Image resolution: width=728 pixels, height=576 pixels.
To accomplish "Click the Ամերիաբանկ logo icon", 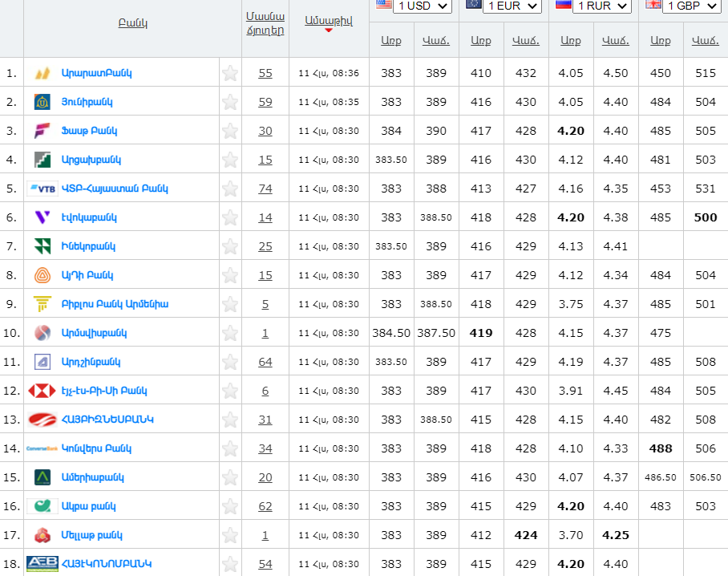I will pos(42,477).
